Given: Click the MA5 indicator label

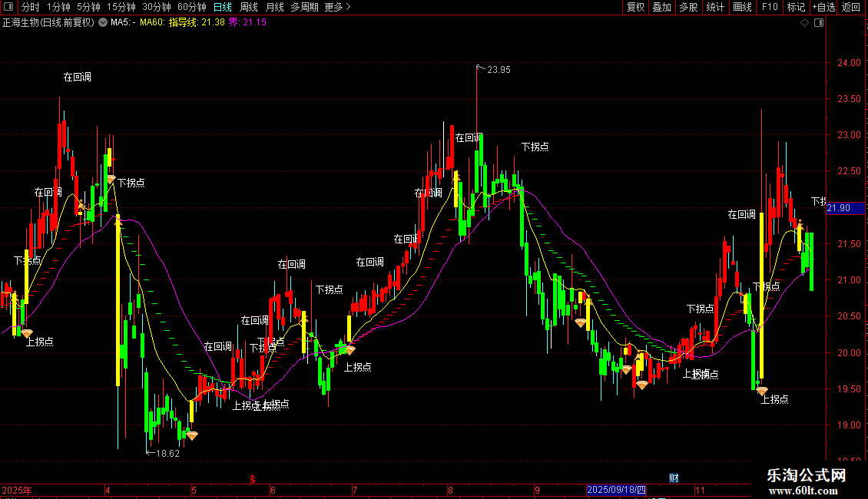Looking at the screenshot, I should pos(122,23).
